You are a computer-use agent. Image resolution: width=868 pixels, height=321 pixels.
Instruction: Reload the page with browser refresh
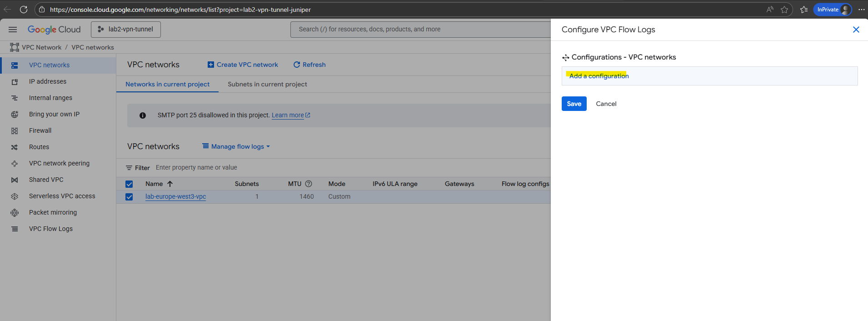coord(24,10)
